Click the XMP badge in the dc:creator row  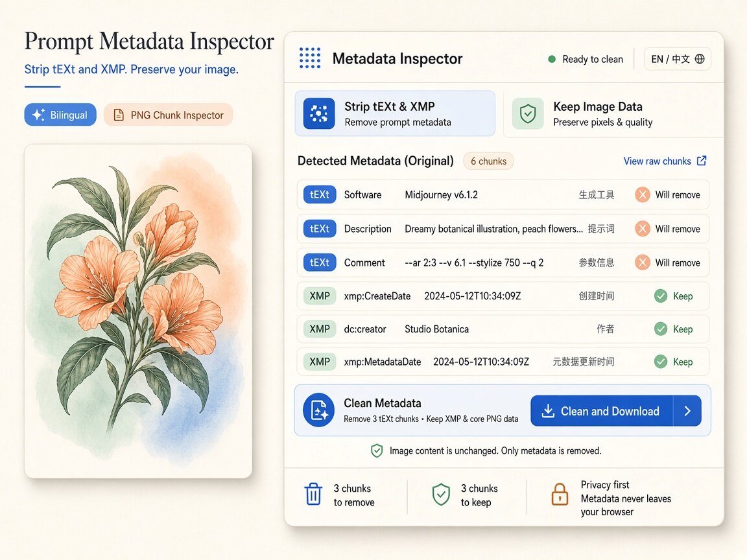click(x=320, y=329)
